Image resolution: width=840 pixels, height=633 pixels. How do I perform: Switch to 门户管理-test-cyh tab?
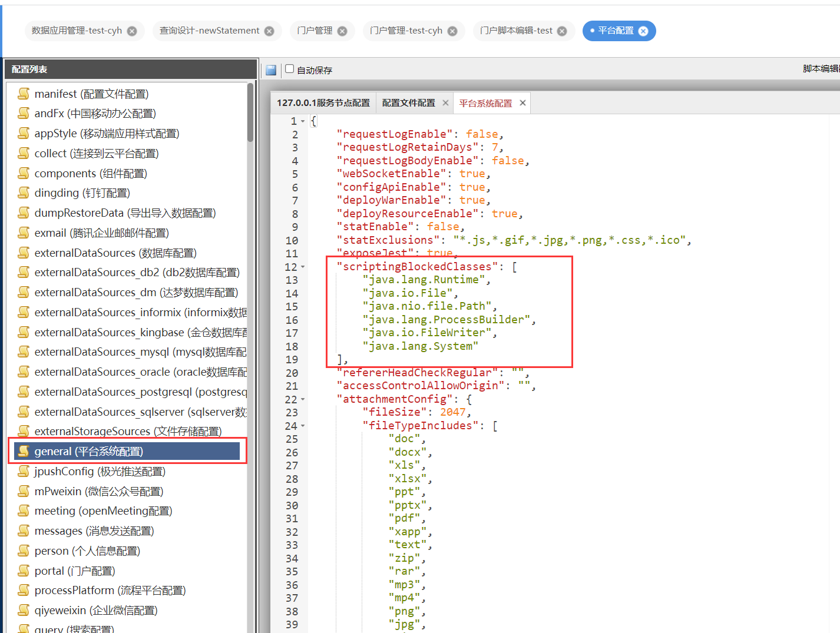(406, 31)
